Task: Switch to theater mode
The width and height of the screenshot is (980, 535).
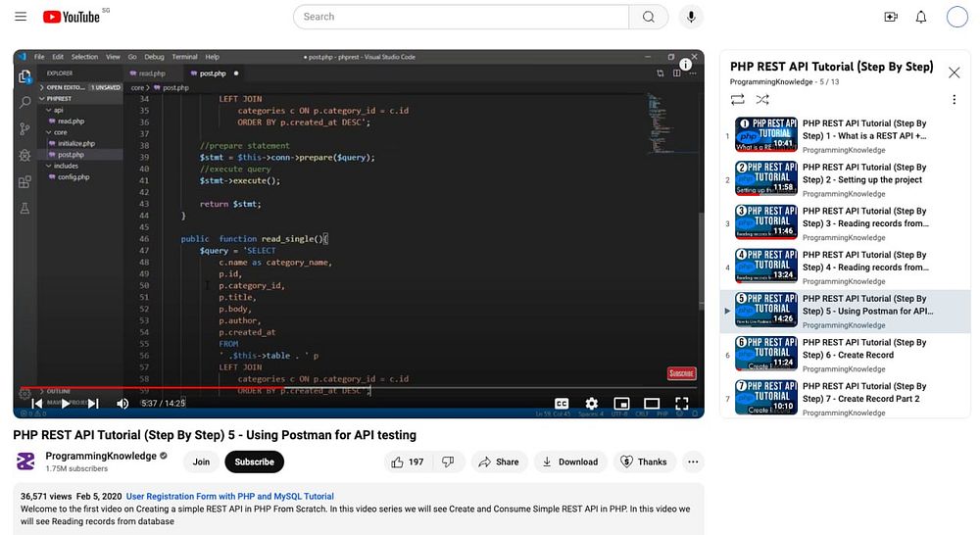Action: coord(652,403)
